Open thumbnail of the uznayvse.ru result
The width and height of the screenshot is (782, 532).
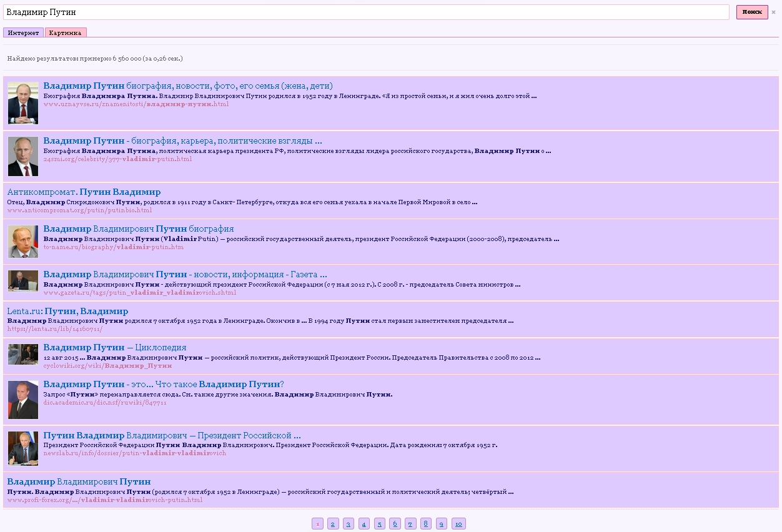(23, 103)
